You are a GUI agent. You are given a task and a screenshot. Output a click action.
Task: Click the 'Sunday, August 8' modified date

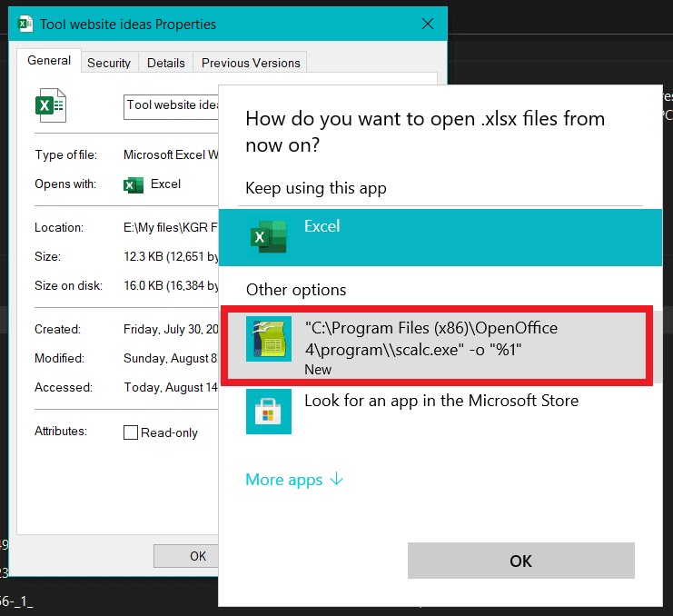170,358
